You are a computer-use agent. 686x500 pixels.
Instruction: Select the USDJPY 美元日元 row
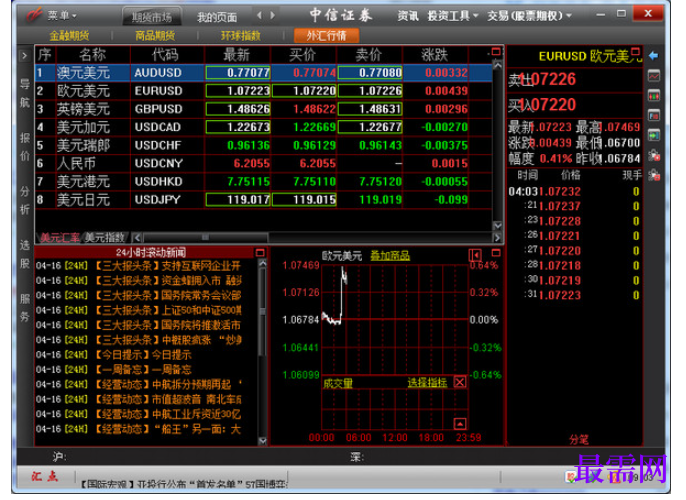point(264,200)
